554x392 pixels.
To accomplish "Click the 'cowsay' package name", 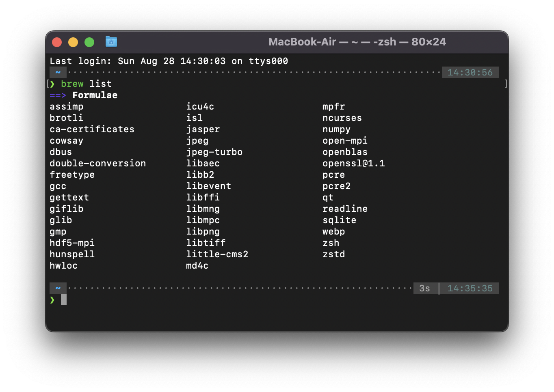I will point(66,141).
